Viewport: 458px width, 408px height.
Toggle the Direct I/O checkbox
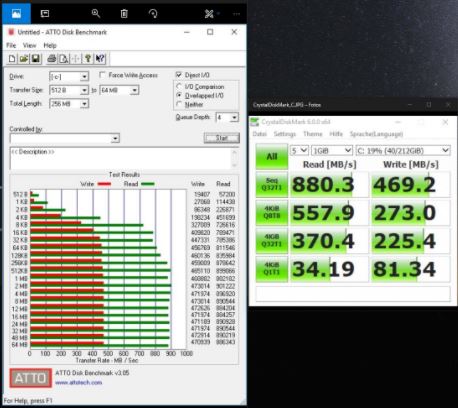[179, 75]
